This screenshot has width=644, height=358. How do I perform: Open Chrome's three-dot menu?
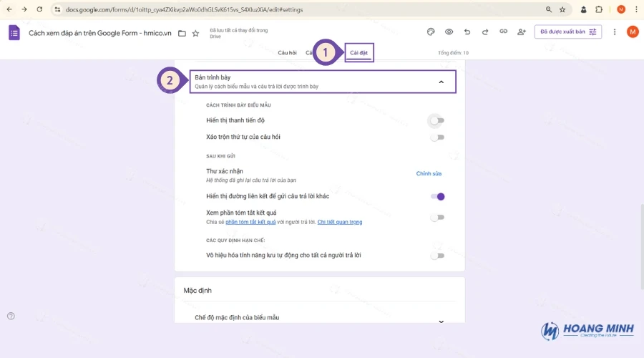click(636, 9)
